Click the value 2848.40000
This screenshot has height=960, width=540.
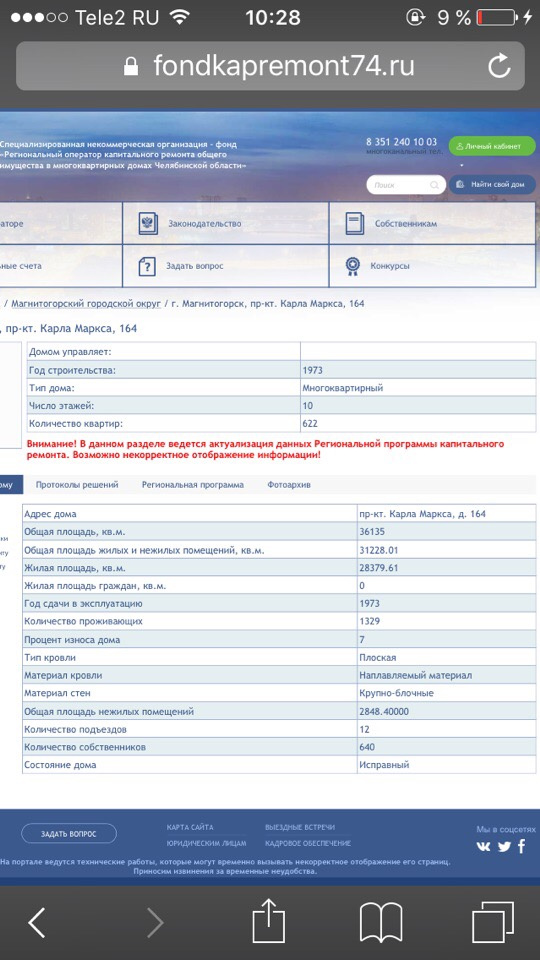[384, 711]
